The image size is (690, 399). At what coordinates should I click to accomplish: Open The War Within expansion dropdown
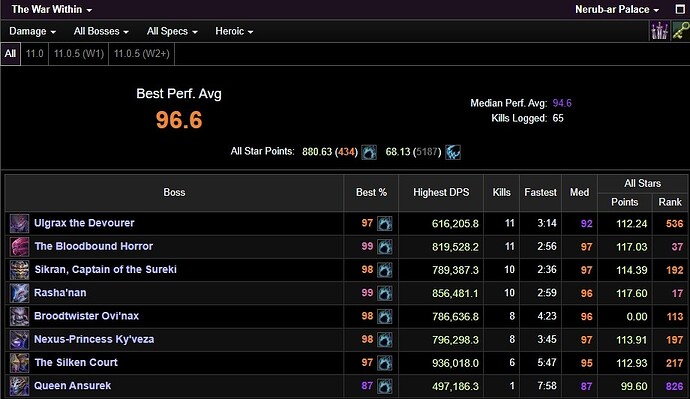pyautogui.click(x=51, y=9)
